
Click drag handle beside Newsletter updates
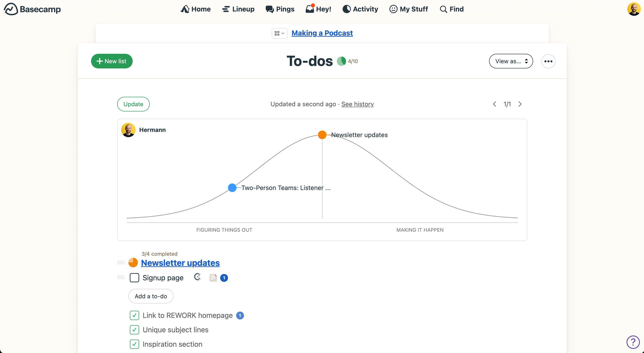121,263
